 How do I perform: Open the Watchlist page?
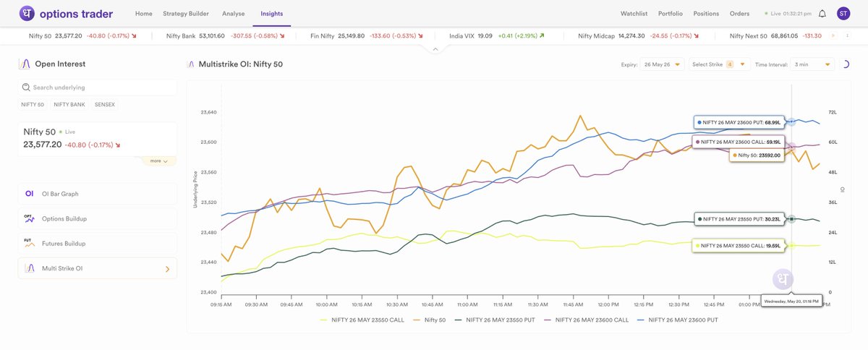634,14
